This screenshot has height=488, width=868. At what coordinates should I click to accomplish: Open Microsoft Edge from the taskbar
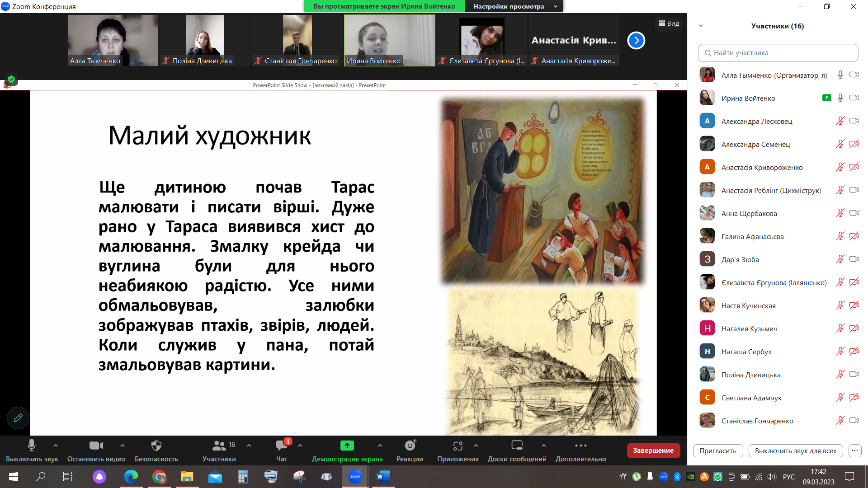pos(131,477)
